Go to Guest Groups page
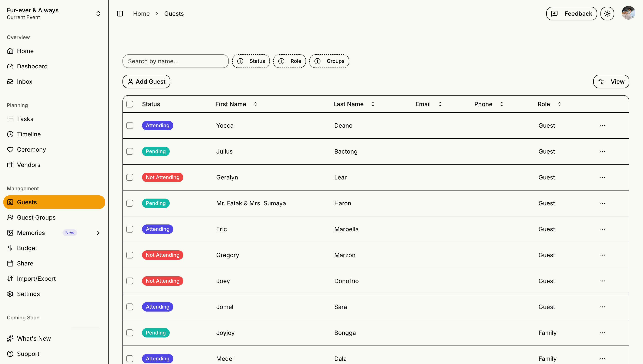The width and height of the screenshot is (643, 364). point(36,217)
